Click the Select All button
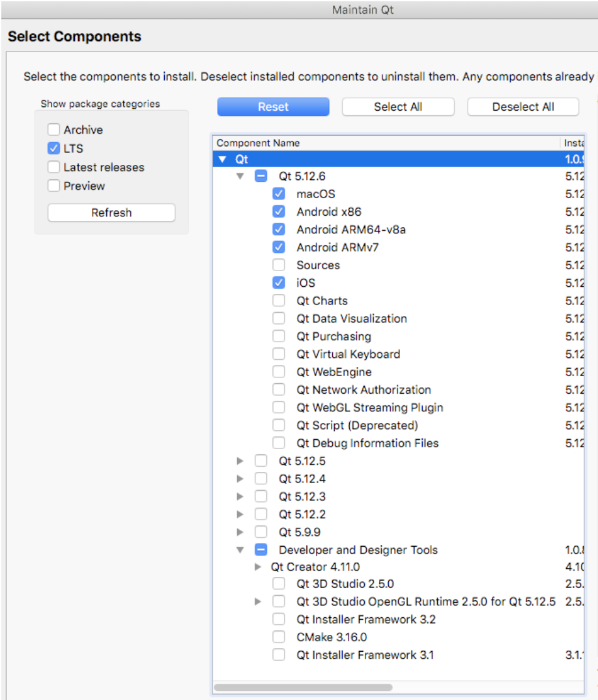 [x=398, y=107]
